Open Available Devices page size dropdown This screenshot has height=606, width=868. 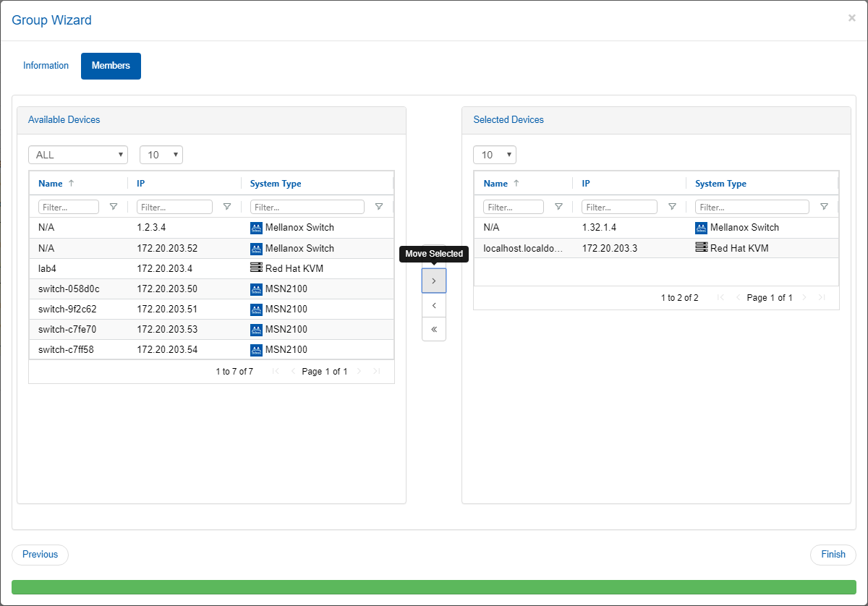click(161, 155)
